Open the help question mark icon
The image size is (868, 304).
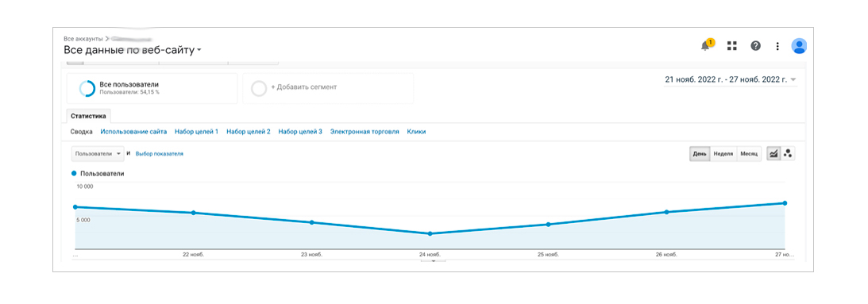click(755, 46)
